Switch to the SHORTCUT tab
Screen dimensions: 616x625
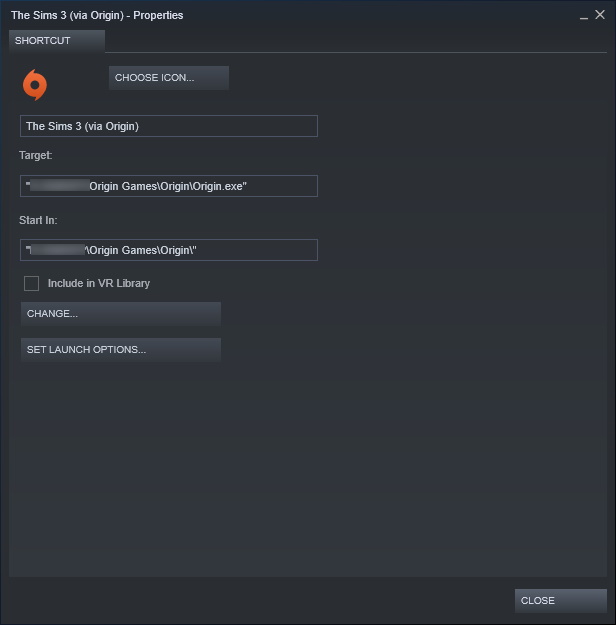[x=56, y=41]
